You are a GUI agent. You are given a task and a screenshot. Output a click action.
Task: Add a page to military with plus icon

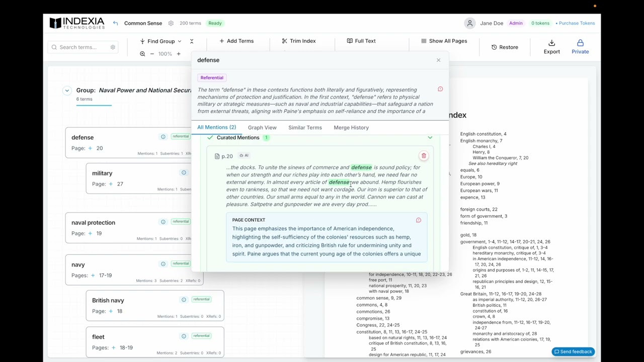[x=111, y=184]
